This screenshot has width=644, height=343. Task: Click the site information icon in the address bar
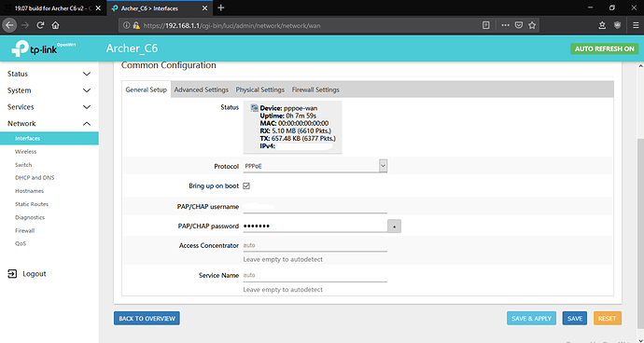pos(127,25)
